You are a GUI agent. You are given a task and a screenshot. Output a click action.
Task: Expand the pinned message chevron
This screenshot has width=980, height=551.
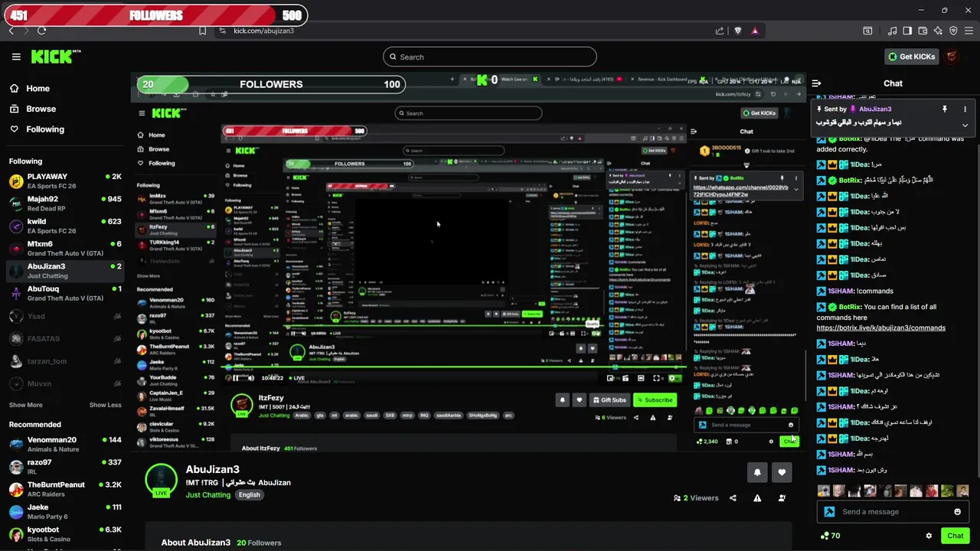point(965,125)
